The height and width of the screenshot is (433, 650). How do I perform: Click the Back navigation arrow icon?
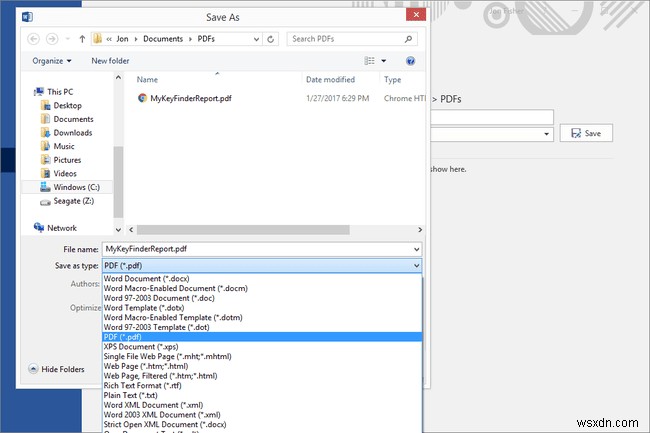tap(34, 39)
